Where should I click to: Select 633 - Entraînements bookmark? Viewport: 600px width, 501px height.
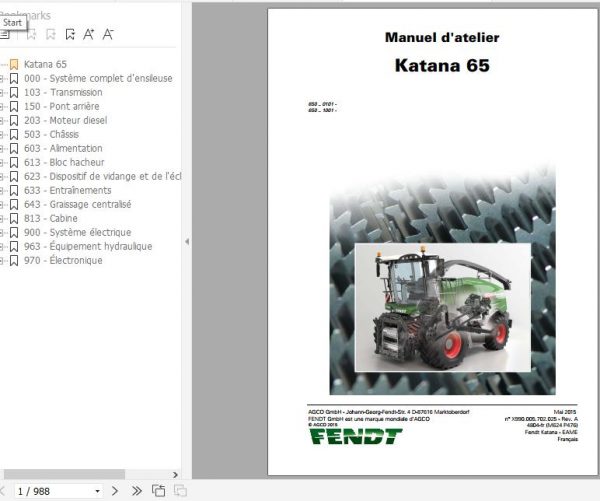click(68, 190)
